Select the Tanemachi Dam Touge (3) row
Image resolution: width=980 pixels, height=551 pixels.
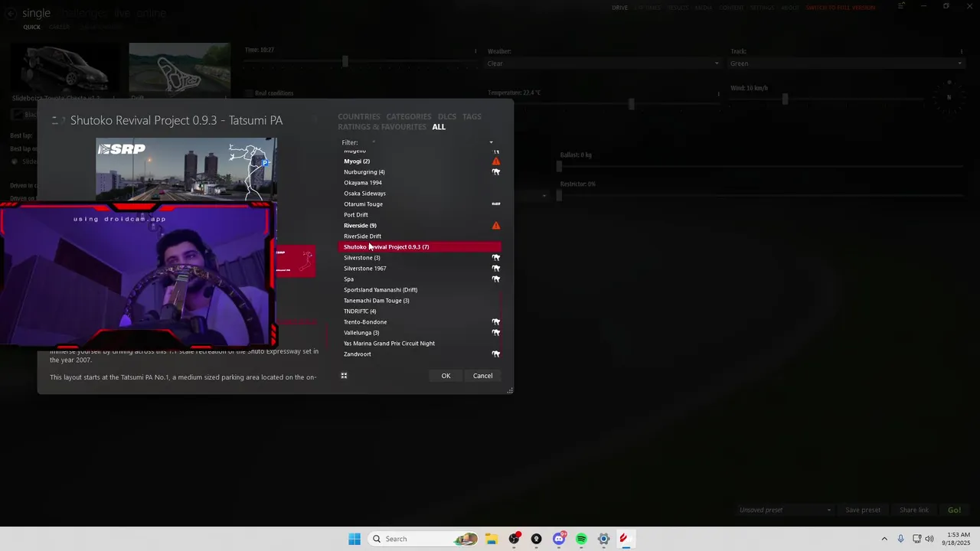(420, 301)
